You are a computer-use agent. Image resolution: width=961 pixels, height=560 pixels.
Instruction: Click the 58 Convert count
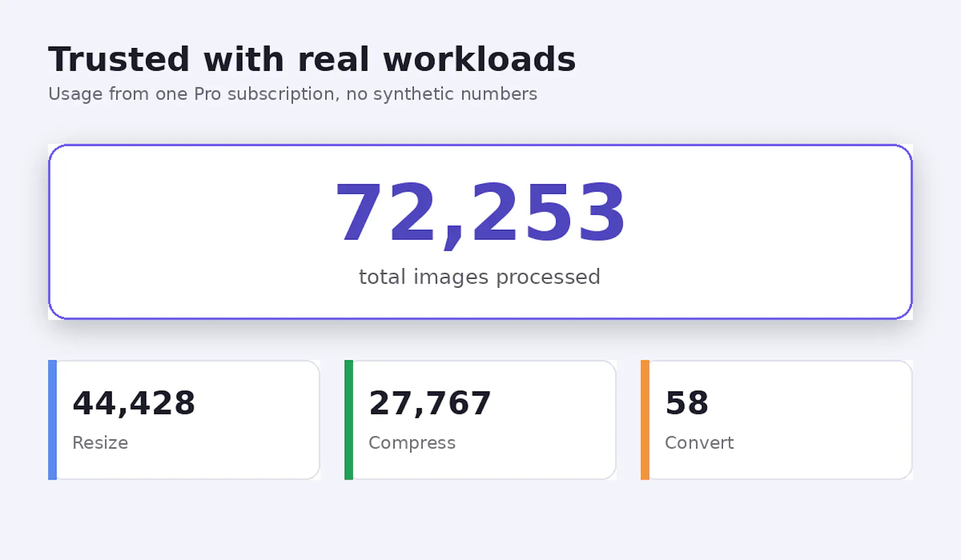(687, 403)
